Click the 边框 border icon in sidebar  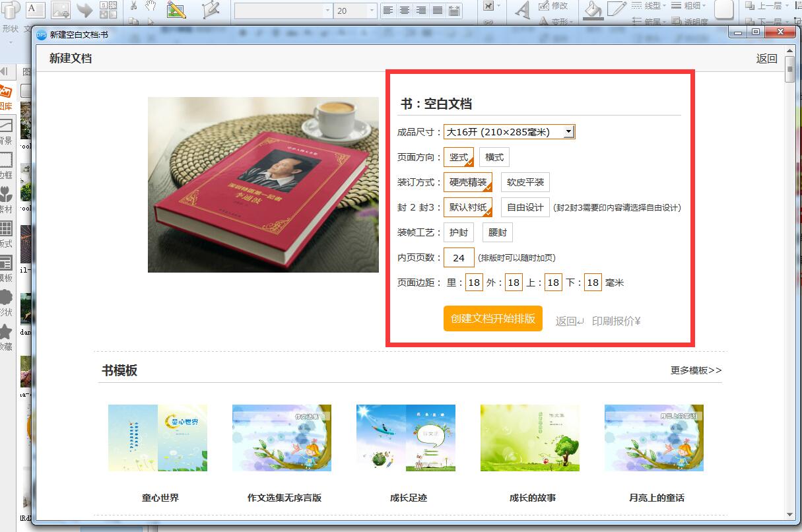point(6,160)
